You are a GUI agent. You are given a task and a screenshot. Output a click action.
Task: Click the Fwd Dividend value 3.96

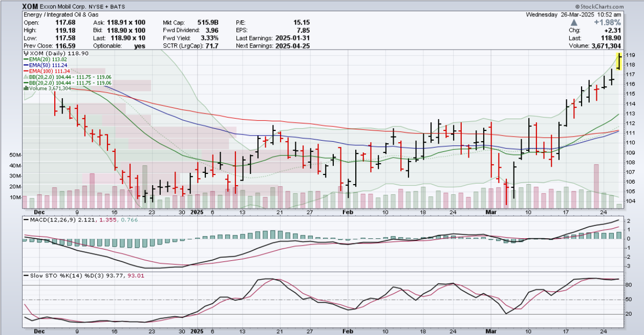click(211, 30)
